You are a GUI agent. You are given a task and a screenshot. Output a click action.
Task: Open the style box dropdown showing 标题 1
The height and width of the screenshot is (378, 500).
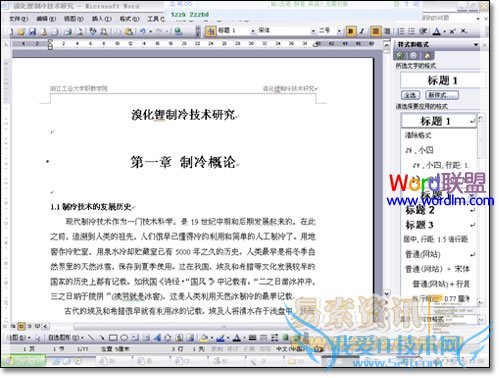click(x=253, y=31)
